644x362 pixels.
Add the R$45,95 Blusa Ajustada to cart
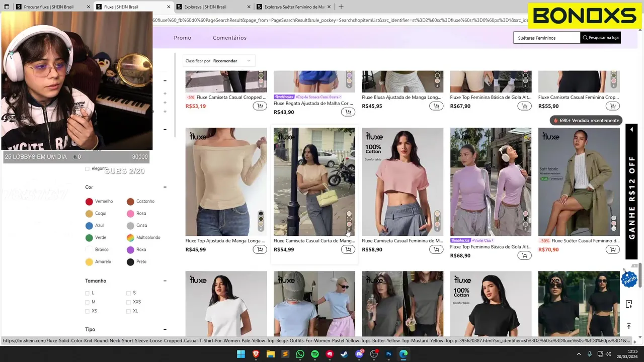click(x=436, y=106)
